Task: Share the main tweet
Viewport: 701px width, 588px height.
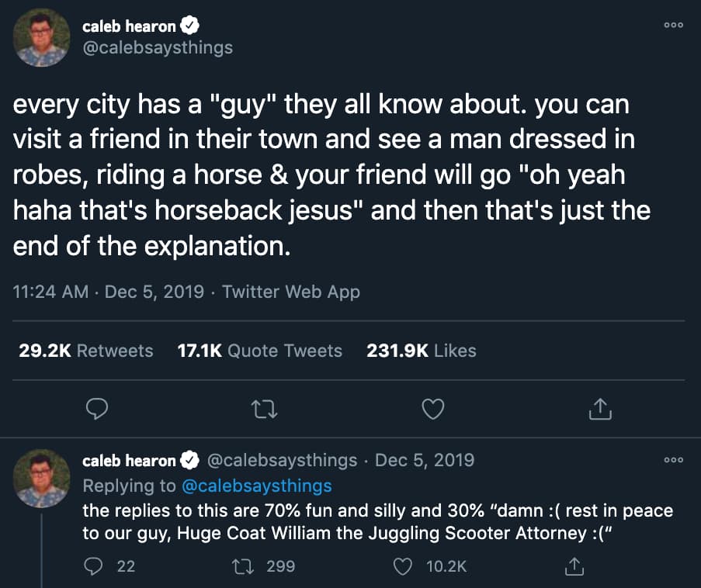Action: pyautogui.click(x=600, y=409)
